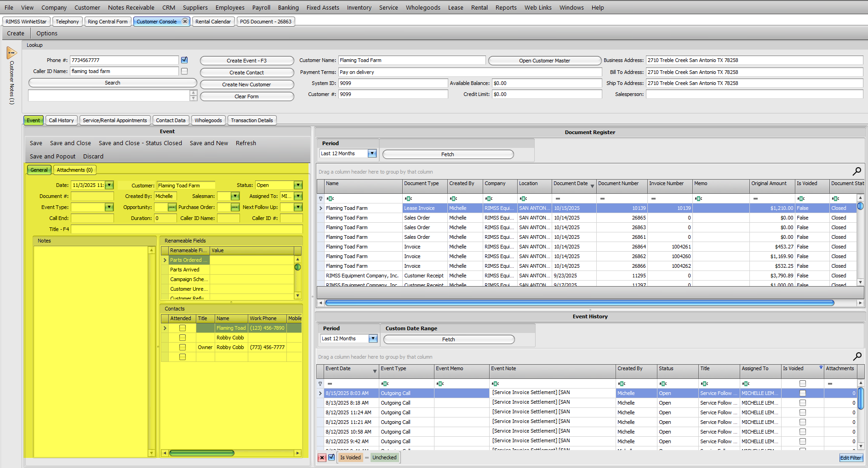Expand the Status dropdown in Event form

pos(298,185)
